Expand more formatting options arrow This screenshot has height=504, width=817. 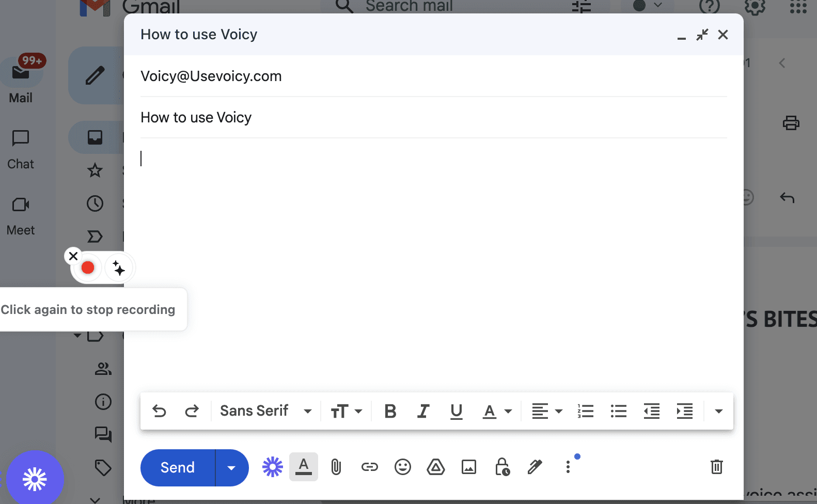coord(718,411)
